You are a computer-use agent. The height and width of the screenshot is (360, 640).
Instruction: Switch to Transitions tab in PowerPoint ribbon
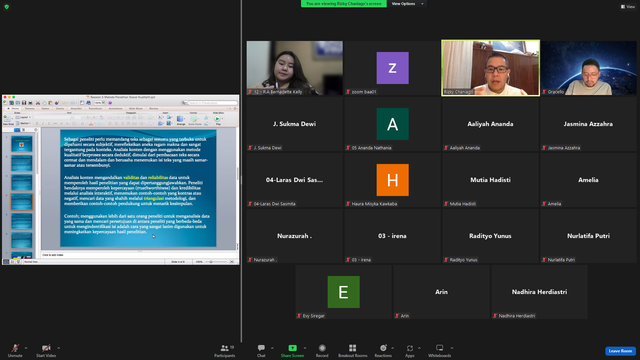click(96, 109)
